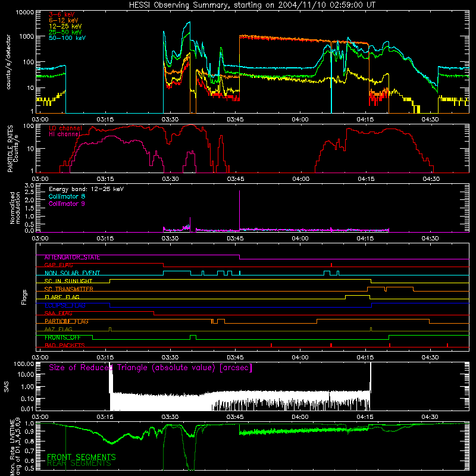Viewport: 476px width, 476px height.
Task: Click the HESSI Observing Summary title
Action: [x=252, y=5]
